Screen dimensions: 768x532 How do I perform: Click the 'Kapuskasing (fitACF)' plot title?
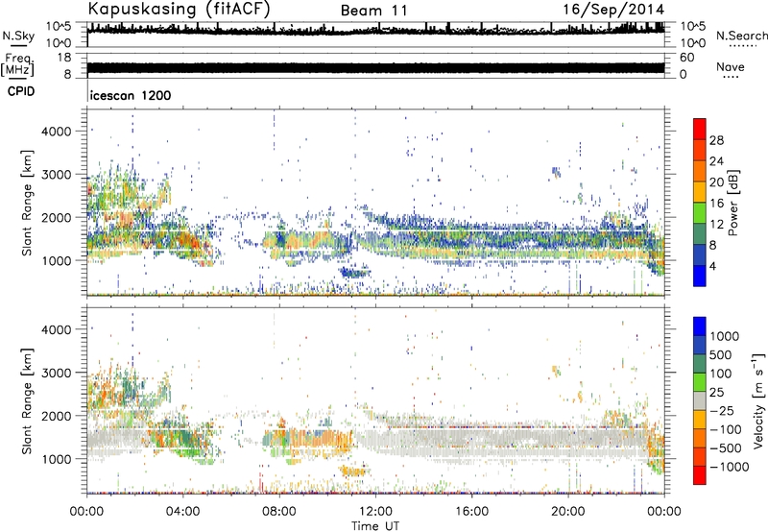[x=179, y=9]
